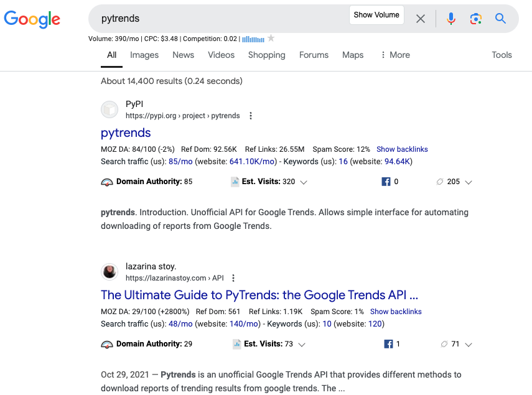Start voice search with the microphone icon
Image resolution: width=532 pixels, height=395 pixels.
click(x=451, y=19)
